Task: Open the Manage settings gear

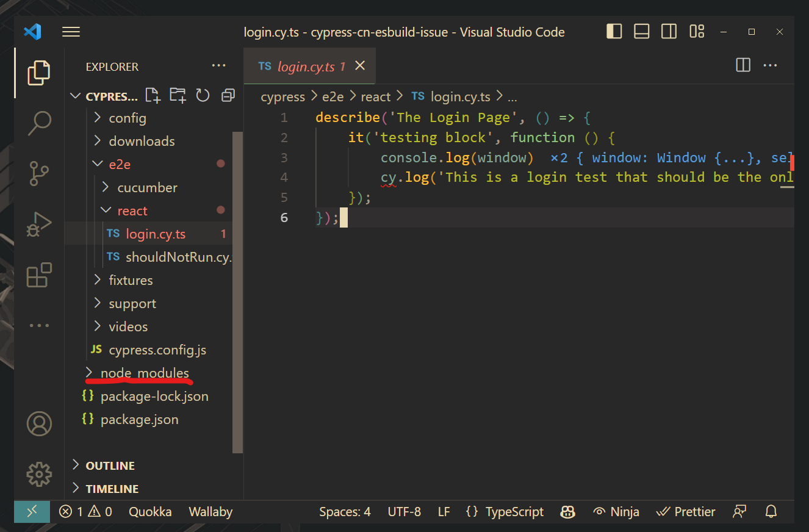Action: (39, 474)
